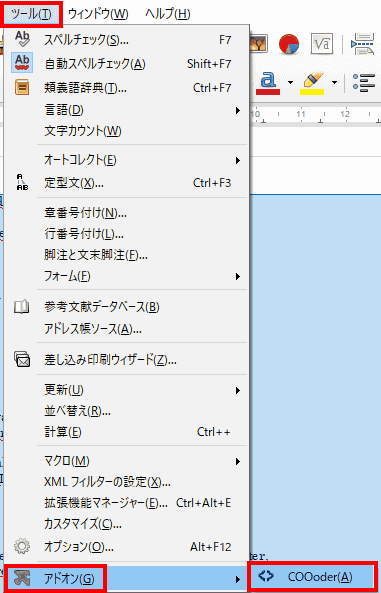
Task: Open オプション(O)... settings
Action: pos(126,547)
